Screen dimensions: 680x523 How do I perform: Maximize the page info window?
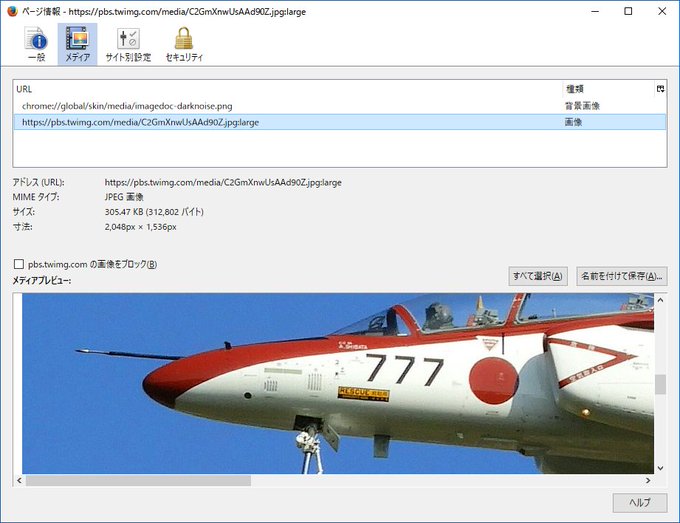click(628, 11)
